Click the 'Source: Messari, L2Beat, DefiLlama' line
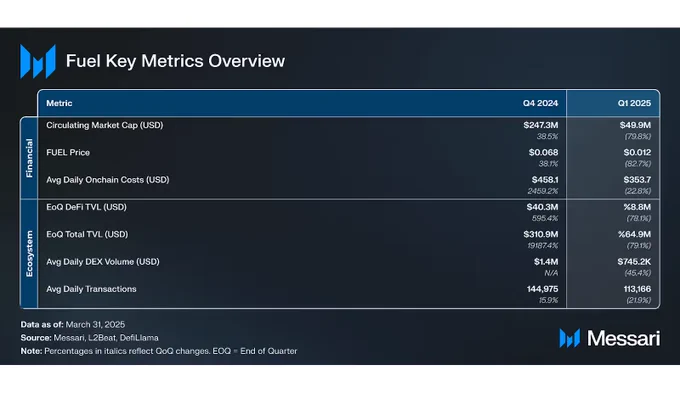 point(89,338)
